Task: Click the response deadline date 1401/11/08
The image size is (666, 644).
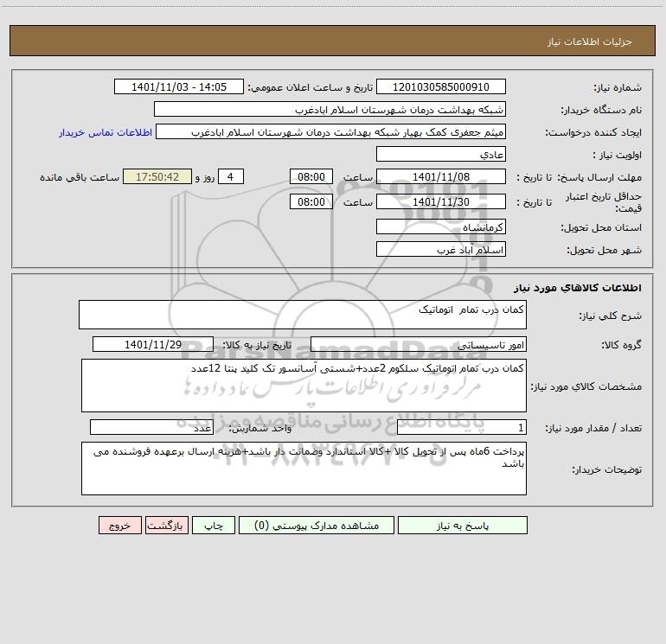Action: click(x=441, y=176)
